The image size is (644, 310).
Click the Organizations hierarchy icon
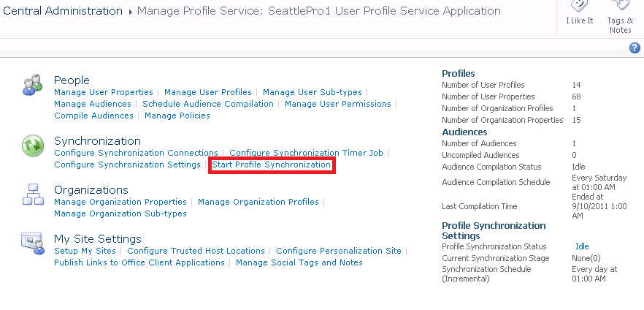33,195
